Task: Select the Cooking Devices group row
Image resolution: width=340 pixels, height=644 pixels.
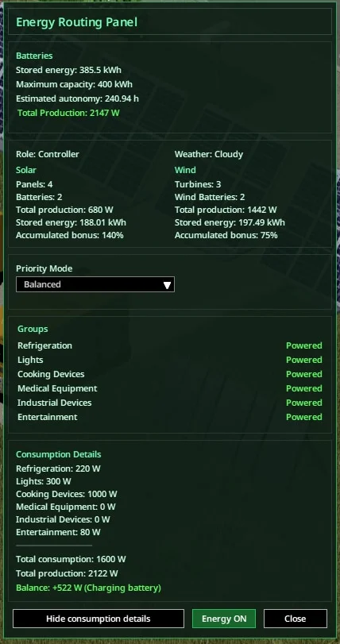Action: (169, 374)
